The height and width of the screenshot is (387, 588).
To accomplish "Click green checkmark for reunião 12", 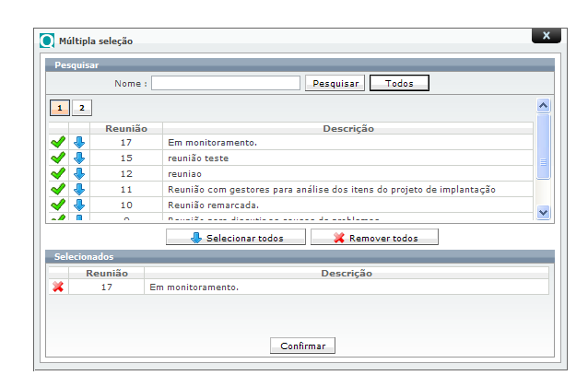I will pyautogui.click(x=58, y=173).
